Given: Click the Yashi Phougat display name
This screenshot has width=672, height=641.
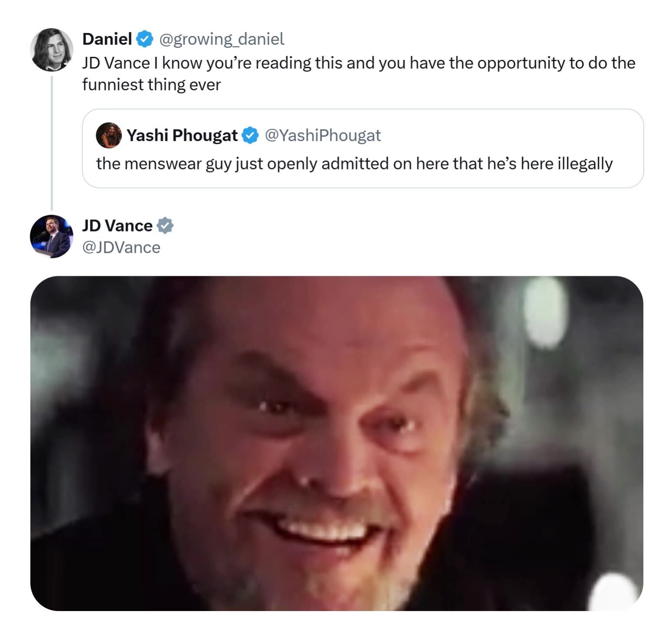Looking at the screenshot, I should [x=182, y=135].
